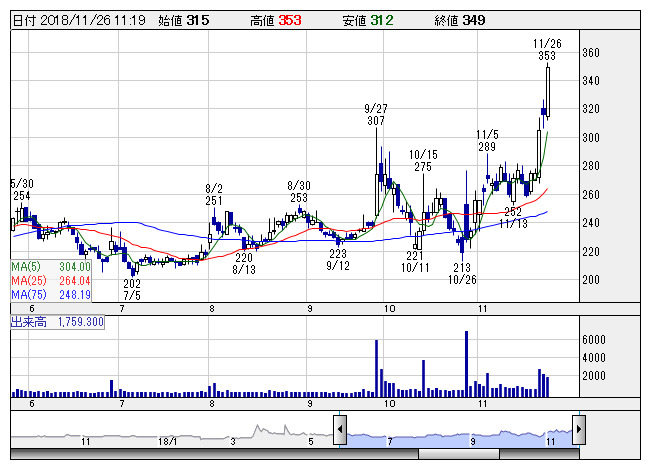This screenshot has height=469, width=652.
Task: Click the highlighted blue range in overview chart
Action: pyautogui.click(x=459, y=434)
